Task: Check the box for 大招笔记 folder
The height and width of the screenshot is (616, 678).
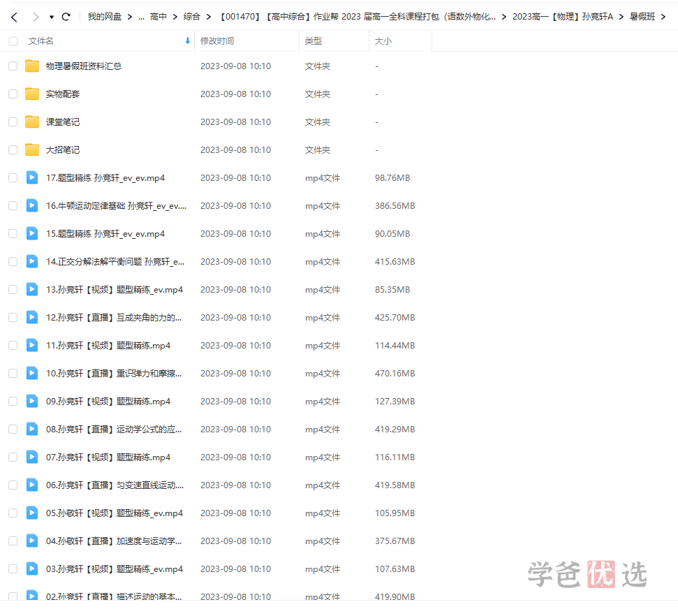Action: pos(13,149)
